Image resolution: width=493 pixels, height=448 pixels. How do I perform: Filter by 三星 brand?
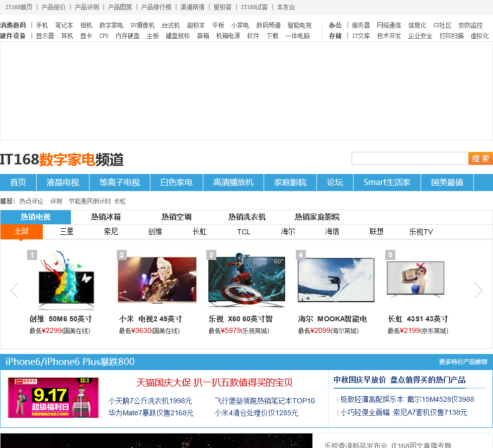click(x=66, y=232)
